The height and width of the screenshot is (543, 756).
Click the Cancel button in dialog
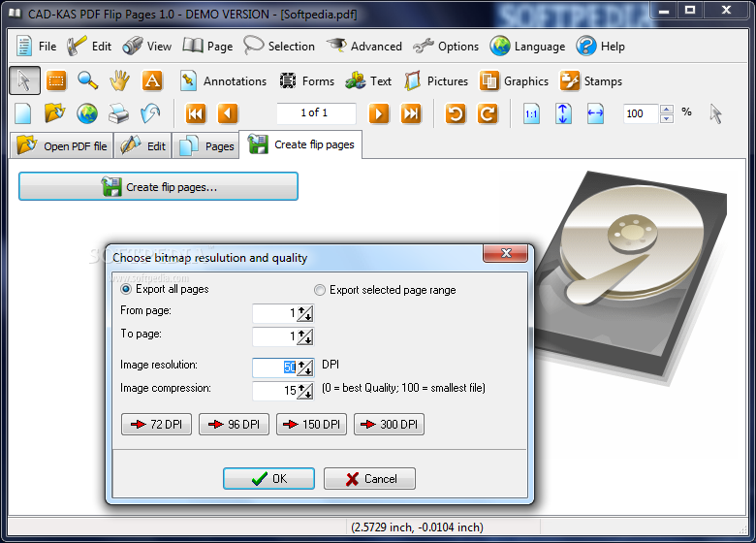point(369,478)
